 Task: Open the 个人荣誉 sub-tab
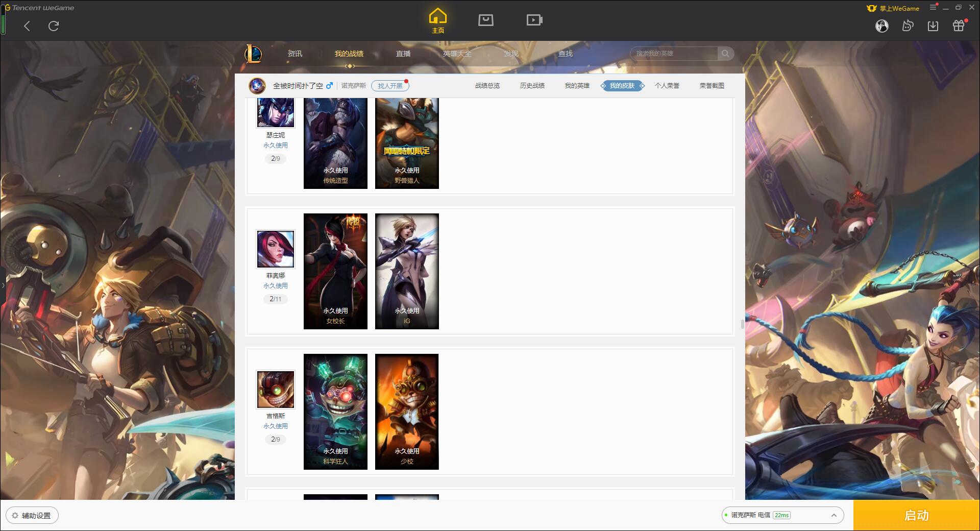[x=667, y=86]
